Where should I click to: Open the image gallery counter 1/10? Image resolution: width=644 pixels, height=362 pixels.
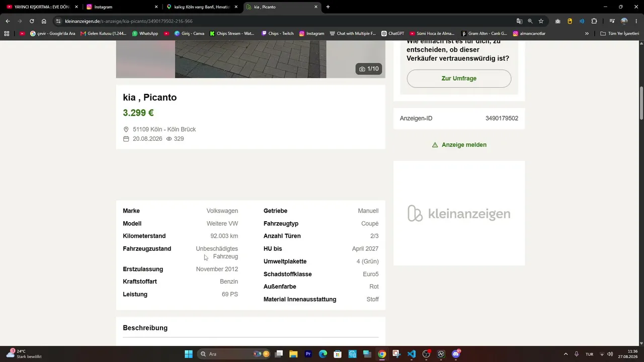tap(369, 69)
